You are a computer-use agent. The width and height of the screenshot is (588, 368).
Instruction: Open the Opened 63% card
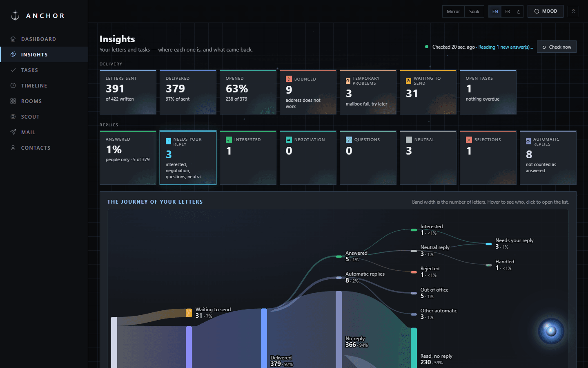pos(248,92)
